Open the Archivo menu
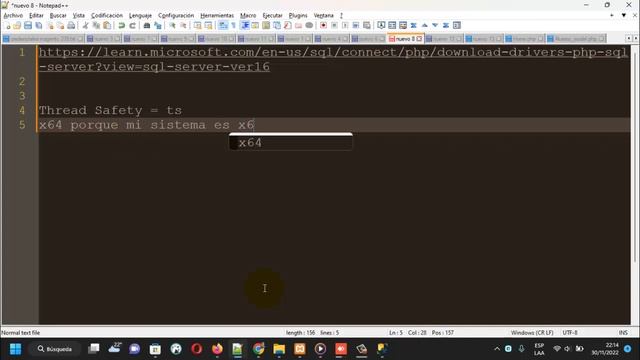Screen dimensions: 640x360 13,16
